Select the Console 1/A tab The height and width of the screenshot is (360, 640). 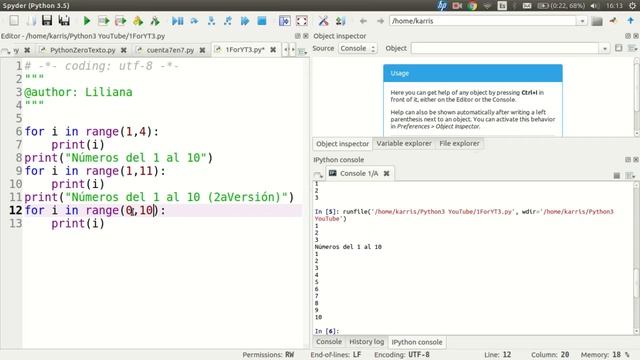(359, 173)
